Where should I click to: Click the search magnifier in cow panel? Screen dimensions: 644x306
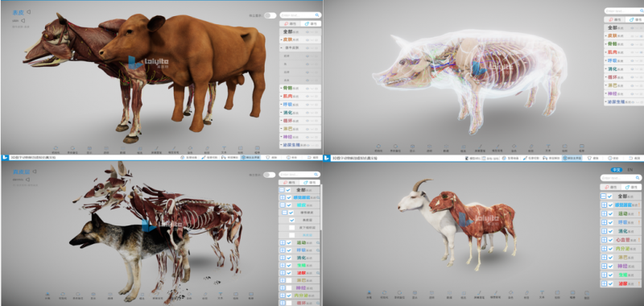pyautogui.click(x=317, y=15)
